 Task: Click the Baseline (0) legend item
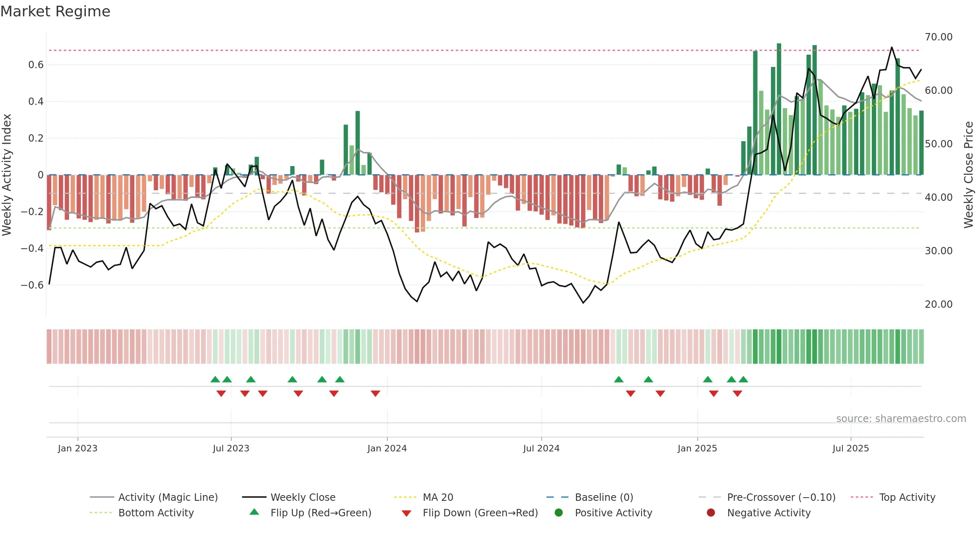[x=590, y=497]
